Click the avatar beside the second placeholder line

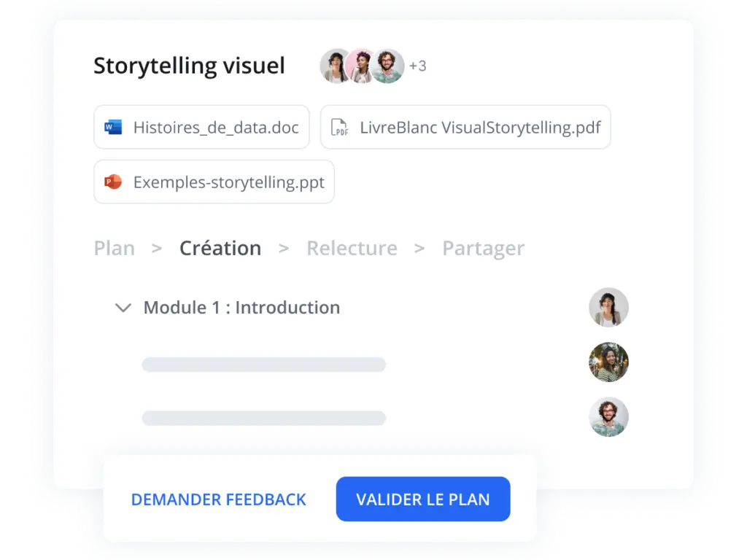pyautogui.click(x=608, y=417)
